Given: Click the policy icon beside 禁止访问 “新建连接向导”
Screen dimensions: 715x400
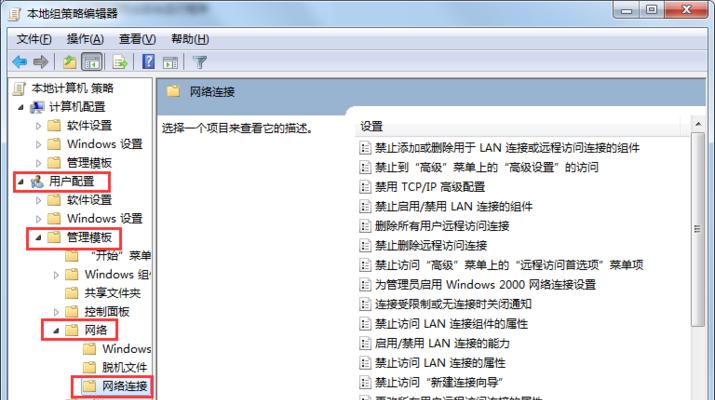Looking at the screenshot, I should tap(365, 383).
